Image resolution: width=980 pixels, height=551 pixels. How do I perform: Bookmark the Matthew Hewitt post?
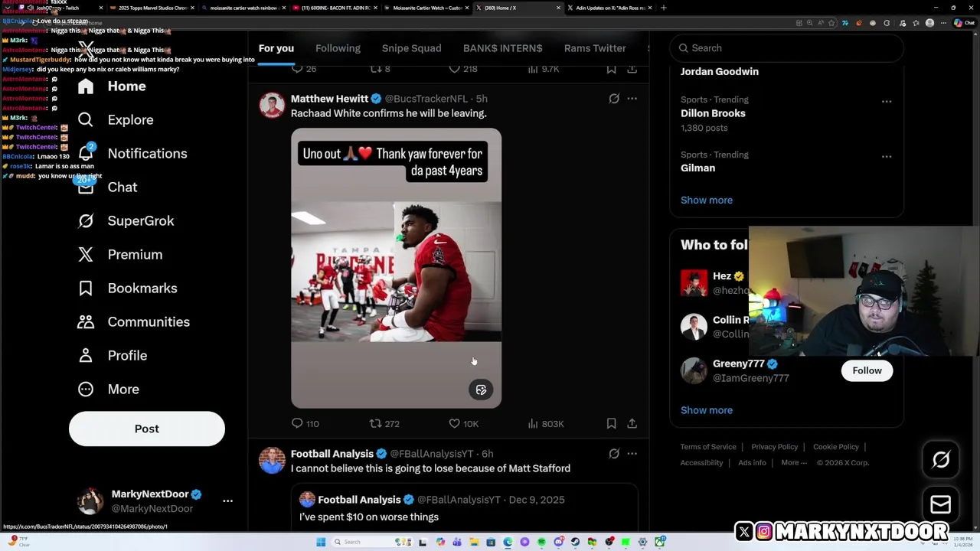(x=611, y=423)
